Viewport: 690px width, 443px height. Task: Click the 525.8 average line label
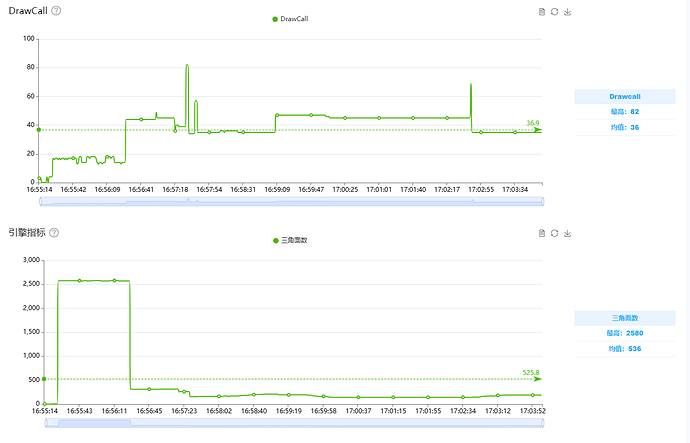tap(531, 373)
